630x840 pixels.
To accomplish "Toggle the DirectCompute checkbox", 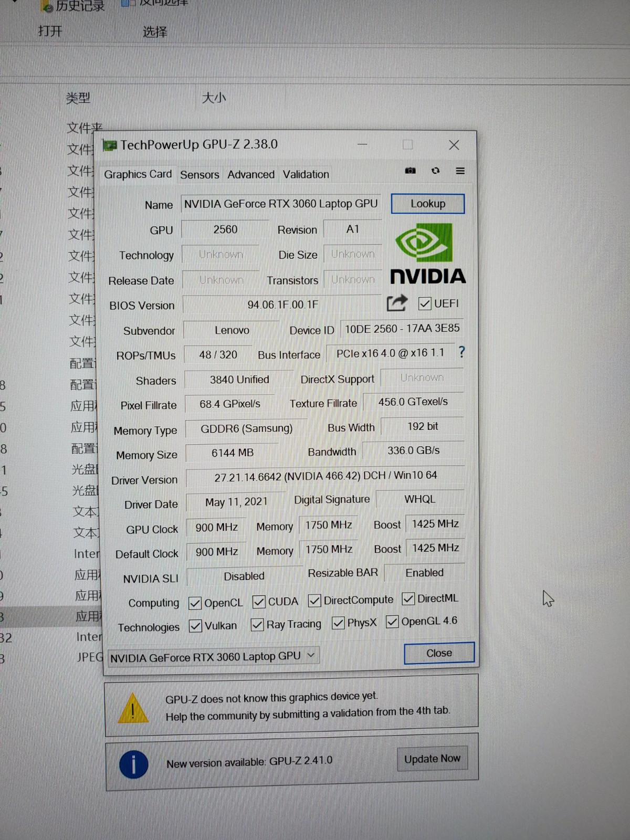I will pyautogui.click(x=314, y=601).
